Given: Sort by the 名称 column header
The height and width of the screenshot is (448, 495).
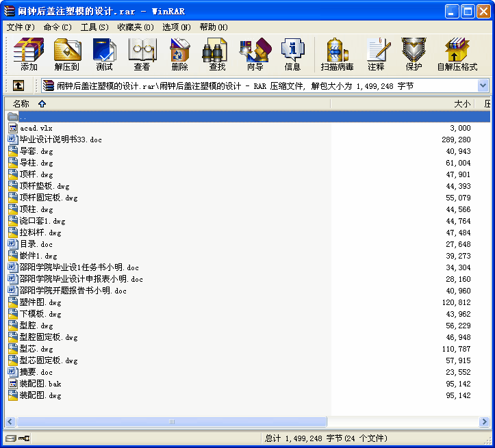Looking at the screenshot, I should pyautogui.click(x=21, y=104).
